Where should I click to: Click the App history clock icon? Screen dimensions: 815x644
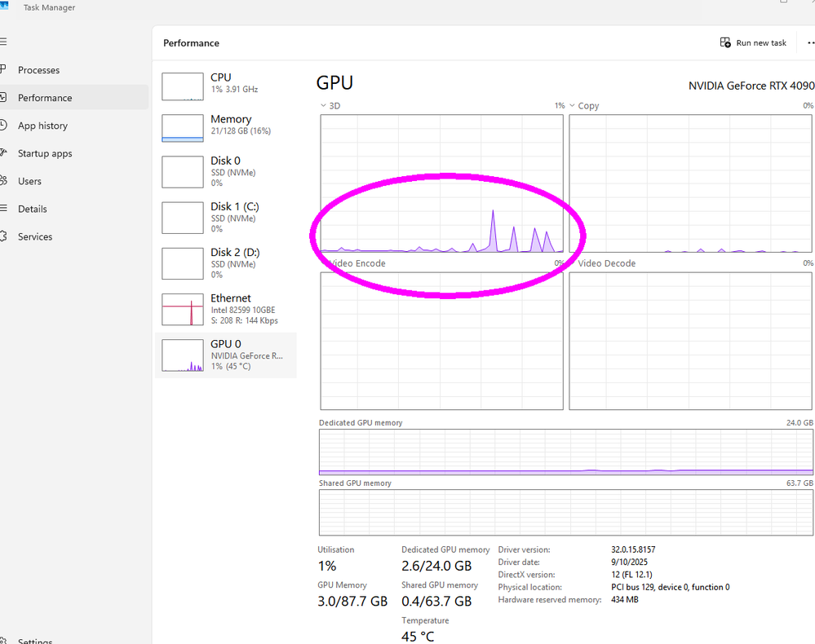3,126
